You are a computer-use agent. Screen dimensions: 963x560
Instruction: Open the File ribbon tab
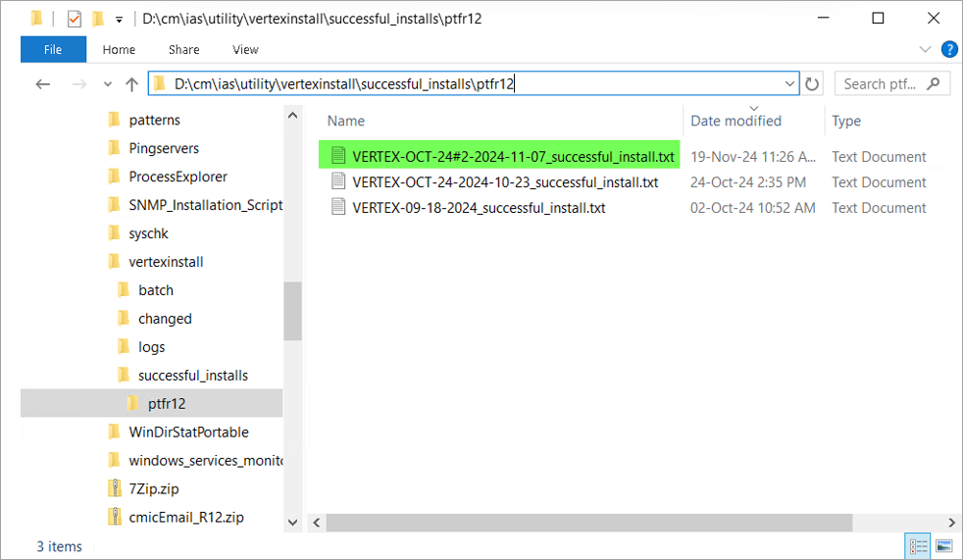(53, 50)
